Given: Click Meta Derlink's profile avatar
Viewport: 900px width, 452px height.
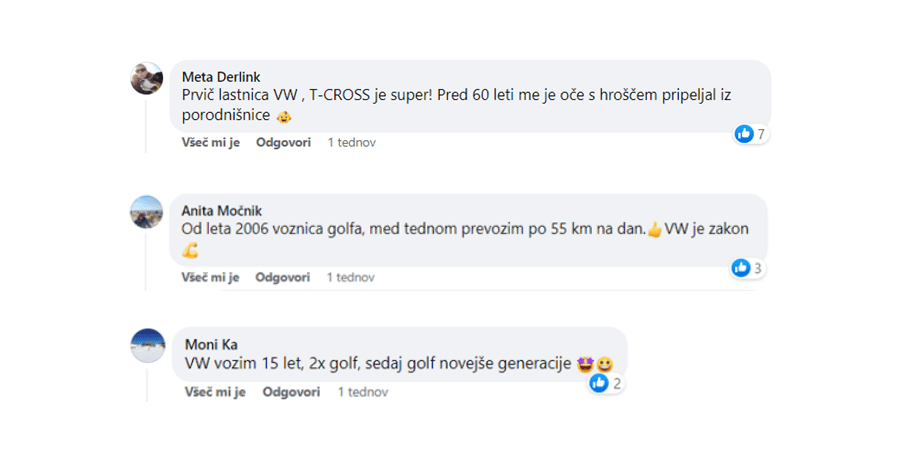Looking at the screenshot, I should tap(147, 78).
